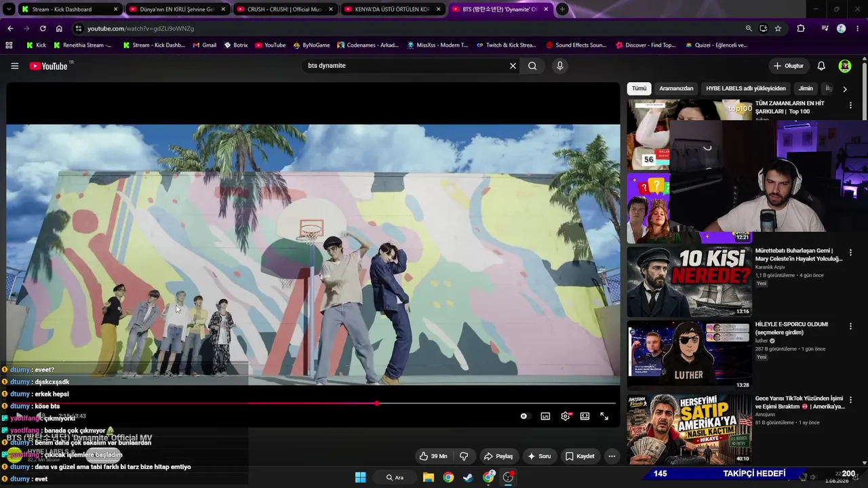The height and width of the screenshot is (488, 868).
Task: Like the video showing 39 Mn
Action: tap(433, 456)
